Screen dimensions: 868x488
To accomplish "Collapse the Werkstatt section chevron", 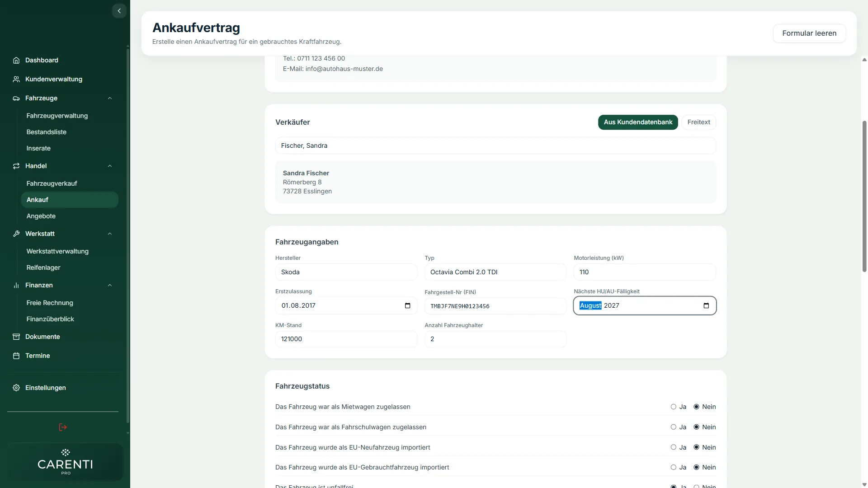I will coord(110,234).
